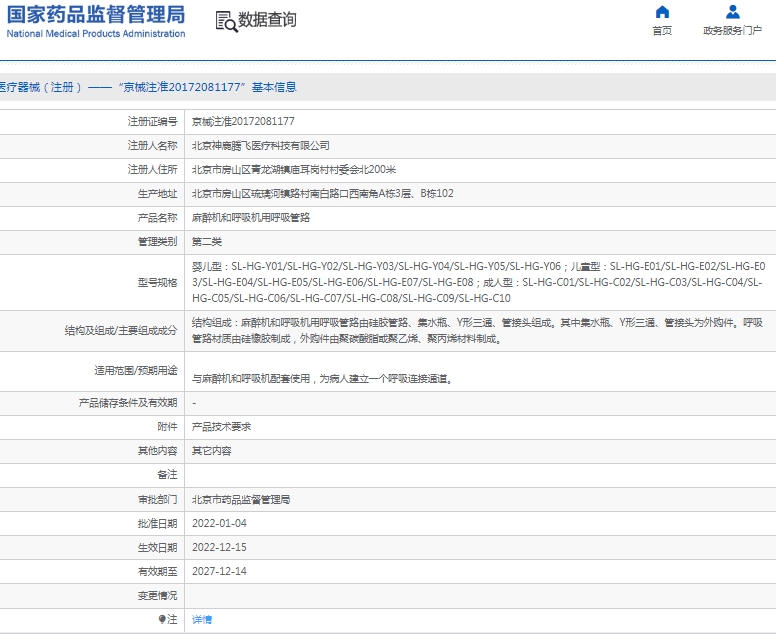Select the registrant address 北京市房山区青龙湖镇 cell

[x=294, y=170]
